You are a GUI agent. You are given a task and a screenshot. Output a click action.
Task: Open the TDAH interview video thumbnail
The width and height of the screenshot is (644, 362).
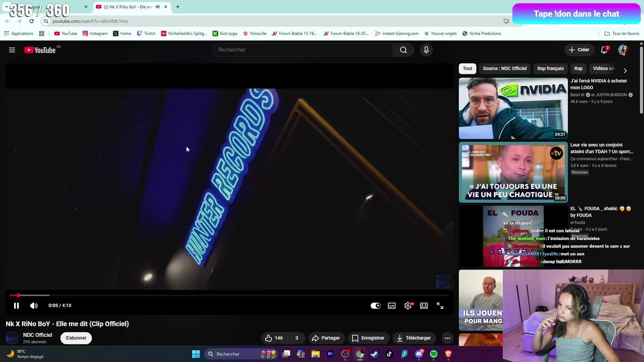[x=513, y=172]
